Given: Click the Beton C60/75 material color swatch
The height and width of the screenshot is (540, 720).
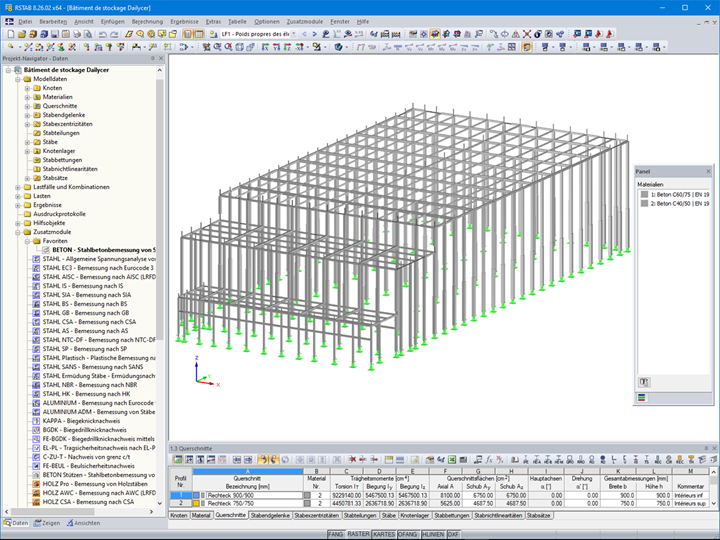Looking at the screenshot, I should [x=645, y=195].
